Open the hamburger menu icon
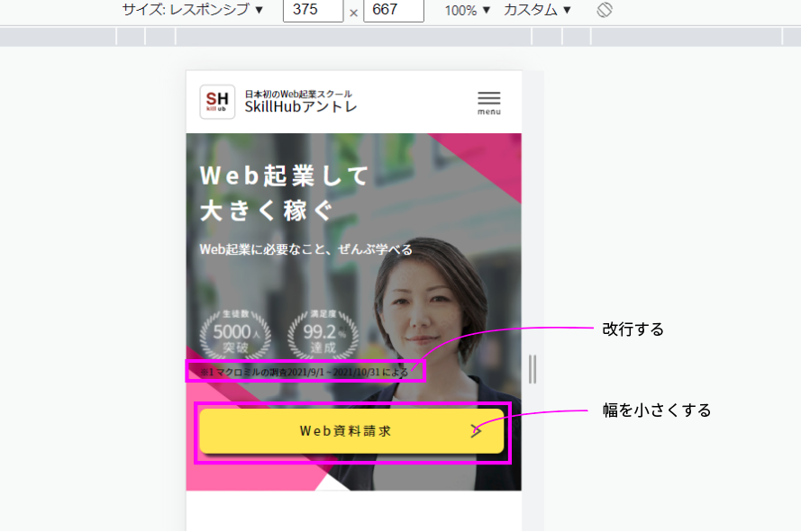The image size is (801, 532). click(x=489, y=103)
